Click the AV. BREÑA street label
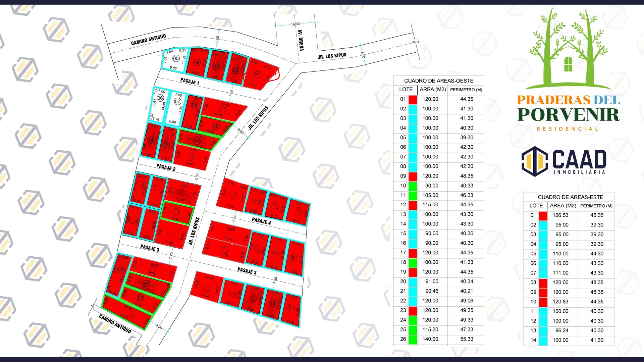Viewport: 644px width, 362px height. pos(301,40)
